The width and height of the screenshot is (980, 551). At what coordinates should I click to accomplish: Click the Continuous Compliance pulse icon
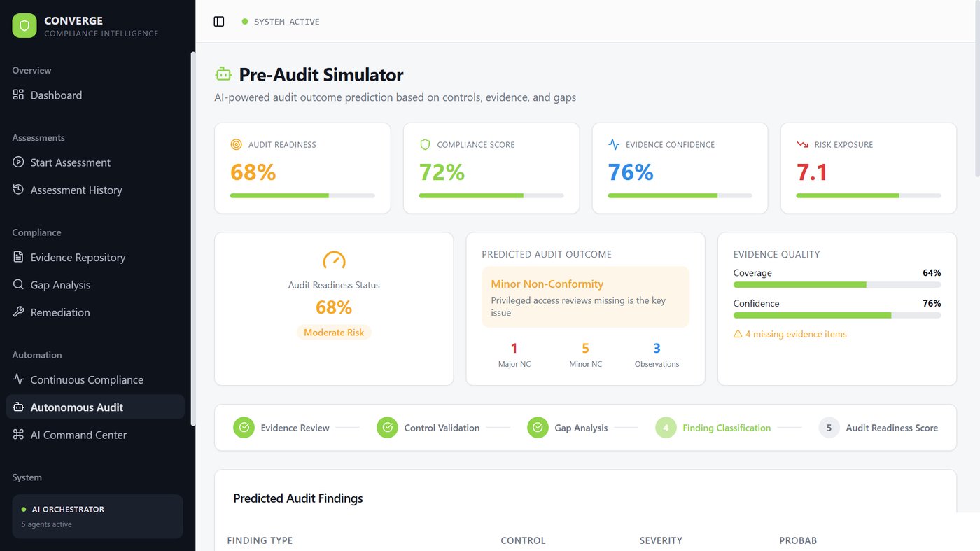(18, 379)
